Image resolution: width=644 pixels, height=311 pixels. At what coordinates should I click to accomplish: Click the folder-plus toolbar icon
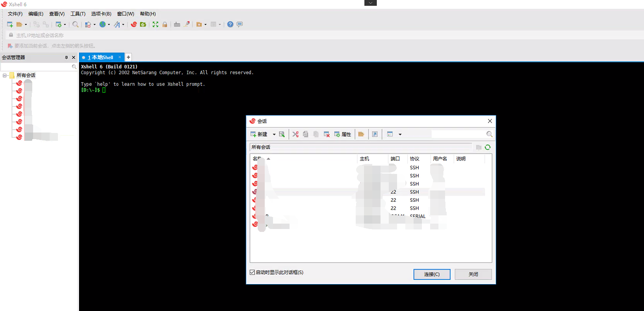(x=199, y=24)
